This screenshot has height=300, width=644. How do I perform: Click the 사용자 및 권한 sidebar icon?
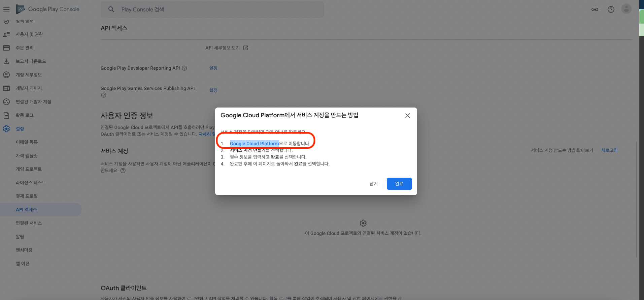6,34
